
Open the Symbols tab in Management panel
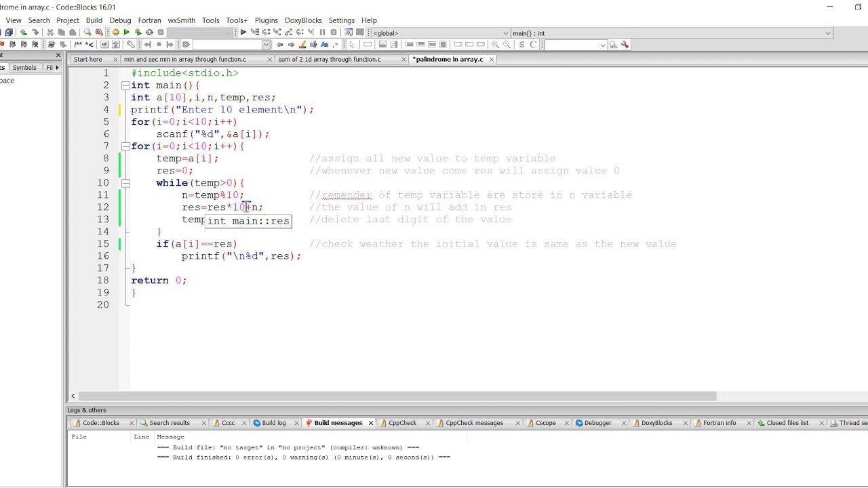pos(24,68)
